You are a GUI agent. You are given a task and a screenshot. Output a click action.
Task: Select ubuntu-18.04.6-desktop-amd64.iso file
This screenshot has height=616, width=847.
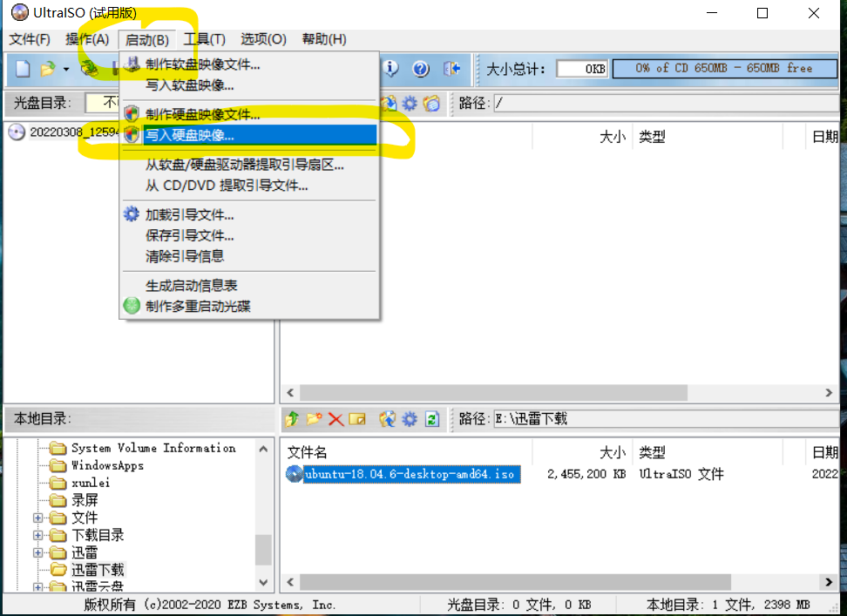[x=411, y=474]
